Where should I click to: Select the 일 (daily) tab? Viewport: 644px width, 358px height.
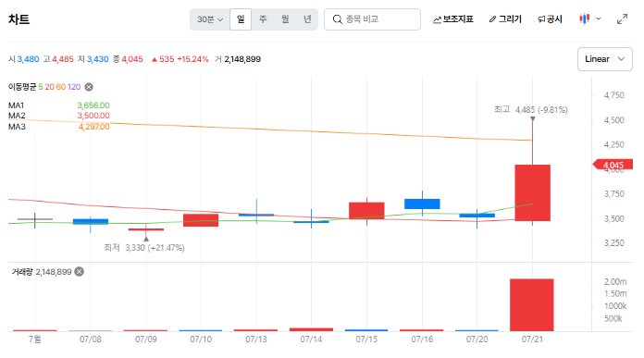coord(241,19)
